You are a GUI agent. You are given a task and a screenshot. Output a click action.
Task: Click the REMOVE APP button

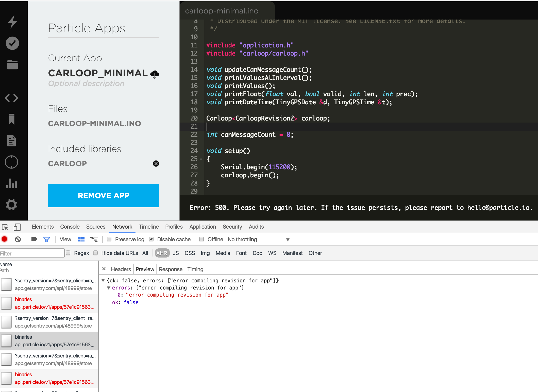tap(104, 196)
